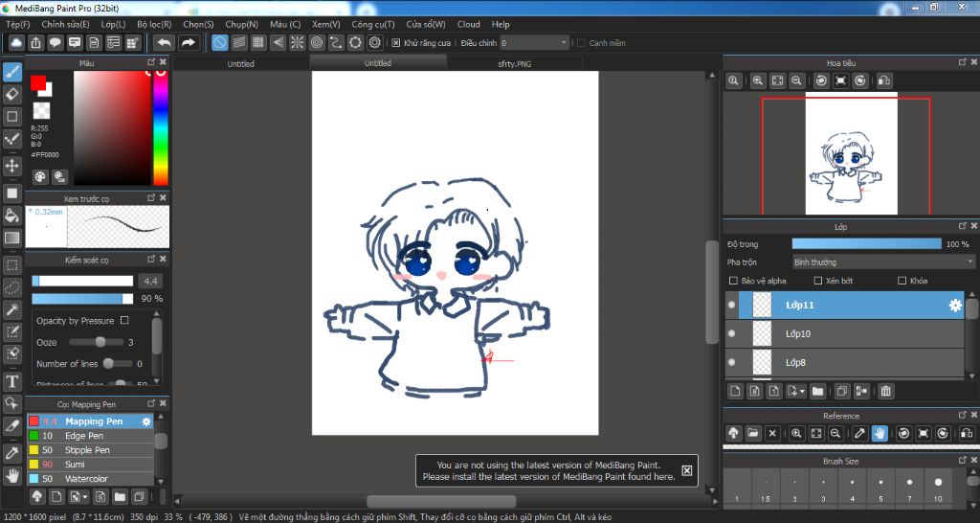Hide layer Lớp10 visibility dot
This screenshot has width=980, height=523.
pos(732,333)
